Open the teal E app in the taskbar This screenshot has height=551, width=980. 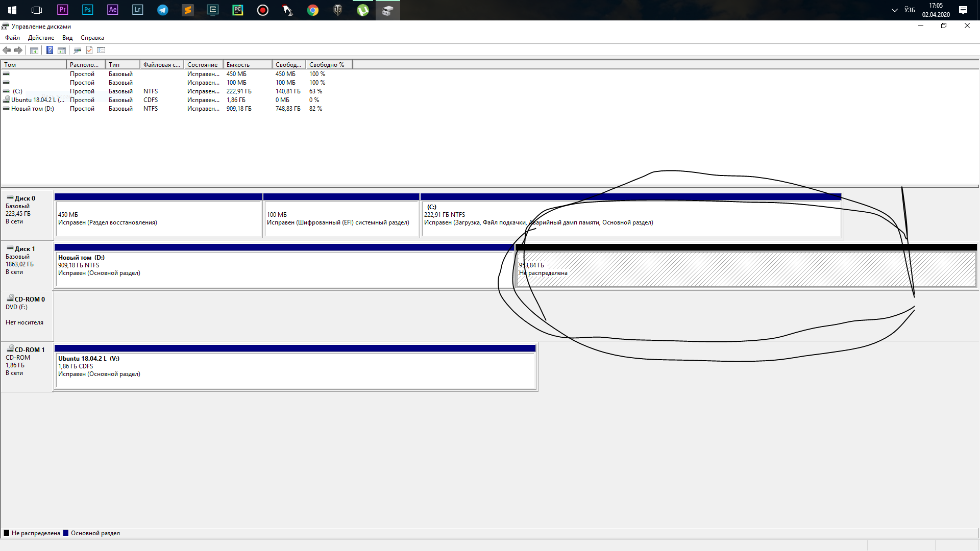pyautogui.click(x=212, y=10)
